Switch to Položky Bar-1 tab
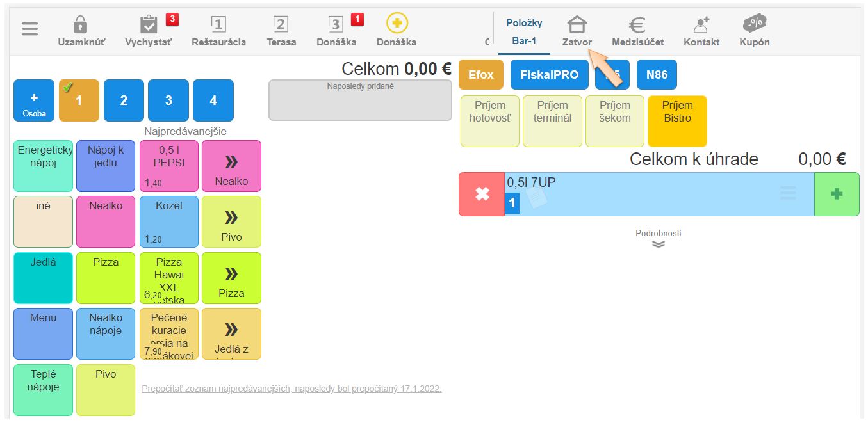 tap(524, 31)
